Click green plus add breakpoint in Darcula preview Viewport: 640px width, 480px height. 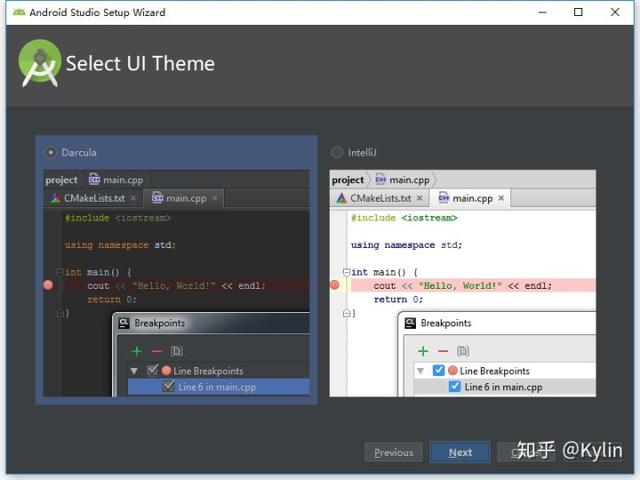(137, 351)
